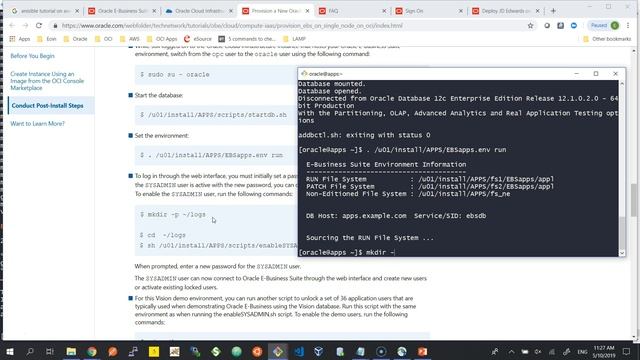This screenshot has width=640, height=360.
Task: Open Visual Studio Code from the taskbar
Action: click(299, 351)
